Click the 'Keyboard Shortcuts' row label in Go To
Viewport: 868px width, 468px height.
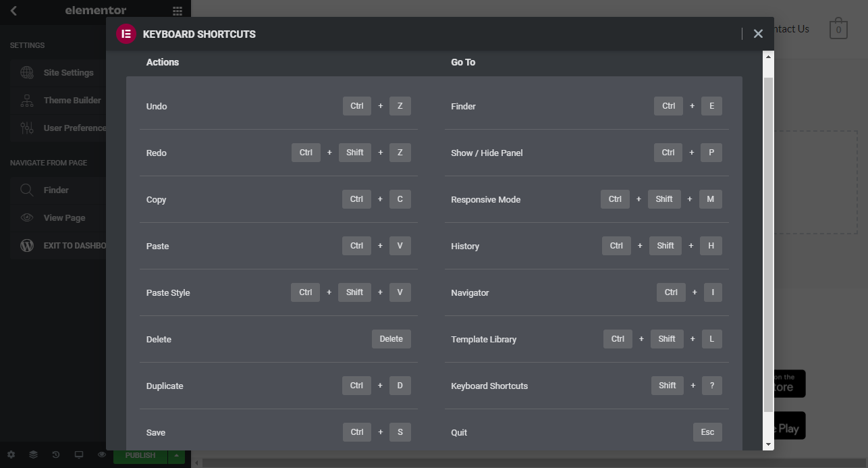coord(489,386)
